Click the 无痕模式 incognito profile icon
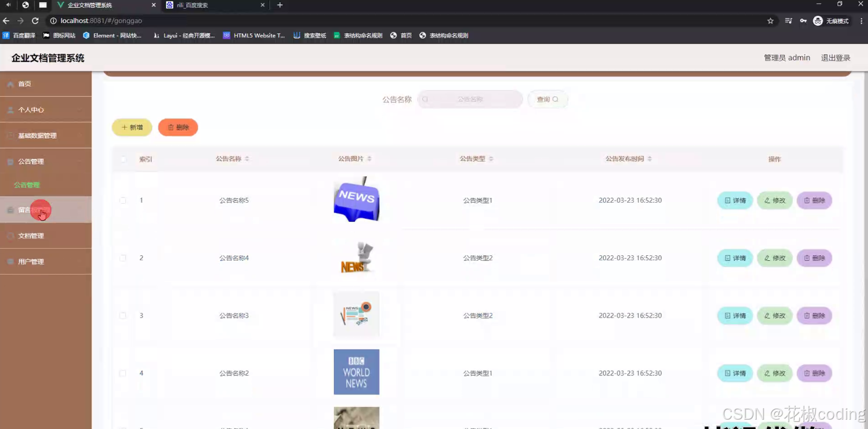Screen dimensions: 868x429 click(x=818, y=21)
